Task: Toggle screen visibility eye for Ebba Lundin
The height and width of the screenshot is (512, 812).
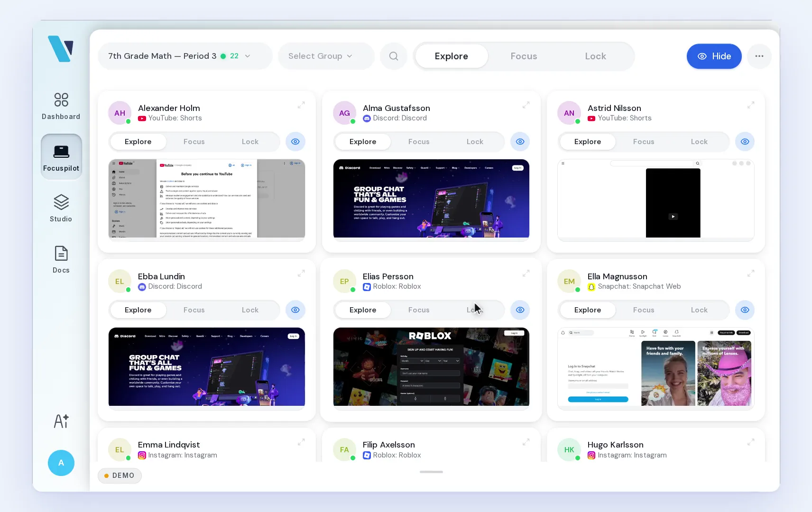Action: point(295,310)
